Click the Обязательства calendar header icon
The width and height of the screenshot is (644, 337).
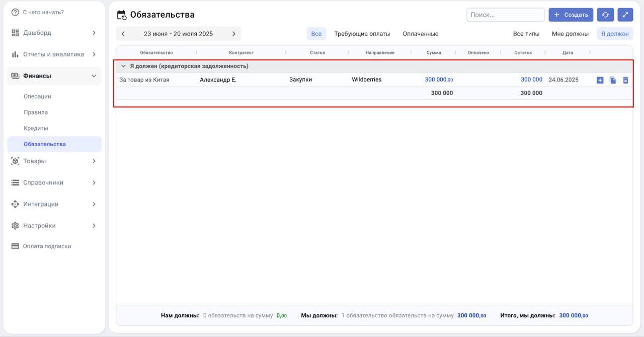click(121, 15)
